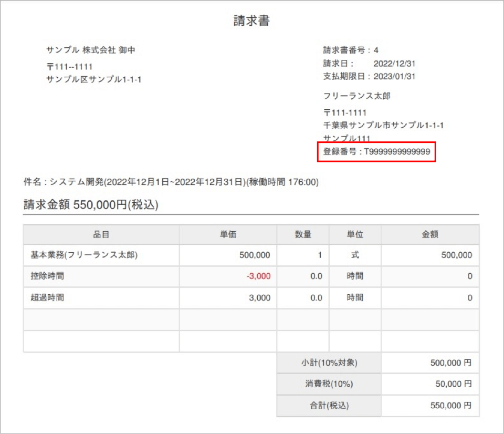Select the 基本業務(フリーランス太郎) item cell
The width and height of the screenshot is (504, 434).
pos(84,255)
